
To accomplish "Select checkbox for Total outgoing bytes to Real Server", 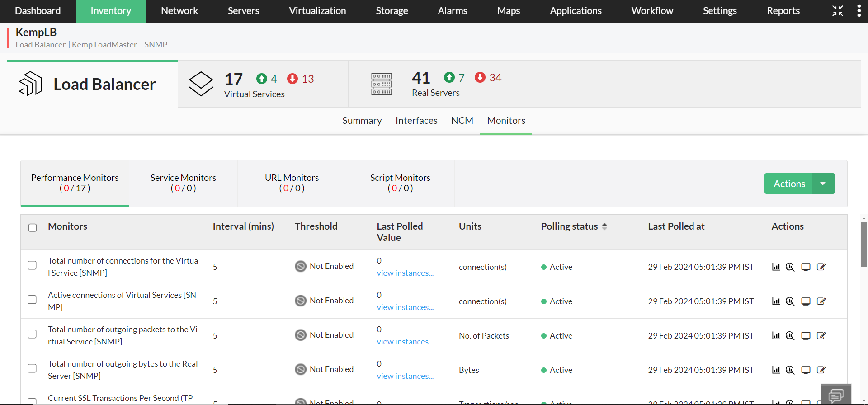I will (32, 368).
